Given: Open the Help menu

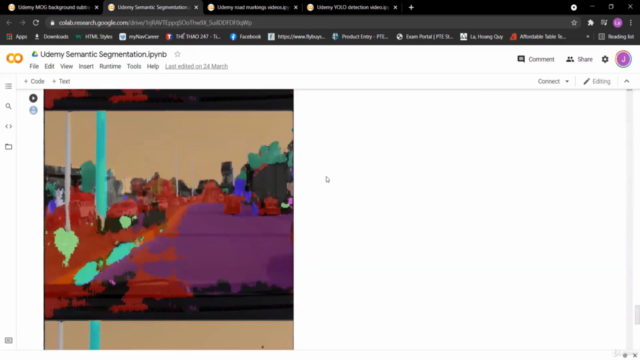Looking at the screenshot, I should 153,66.
